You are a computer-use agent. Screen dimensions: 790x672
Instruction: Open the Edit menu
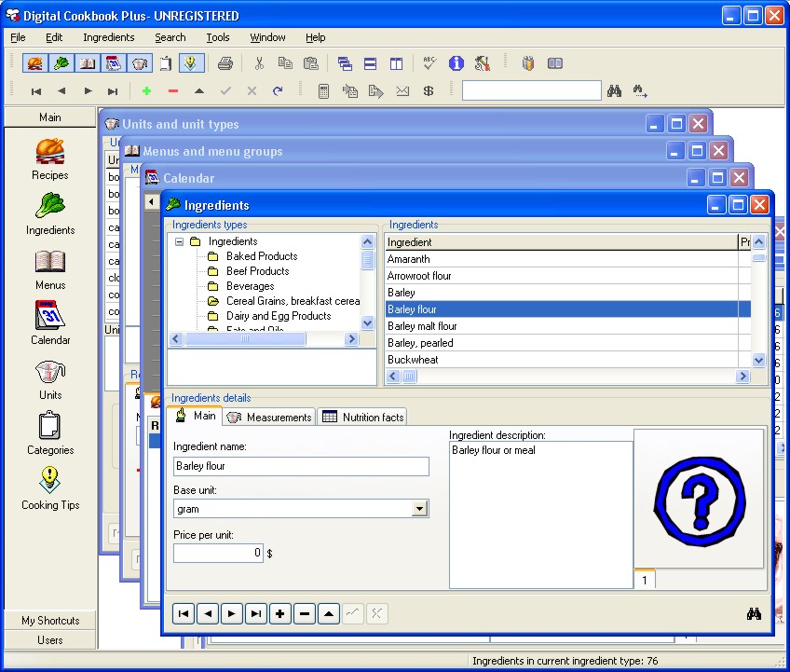(54, 37)
